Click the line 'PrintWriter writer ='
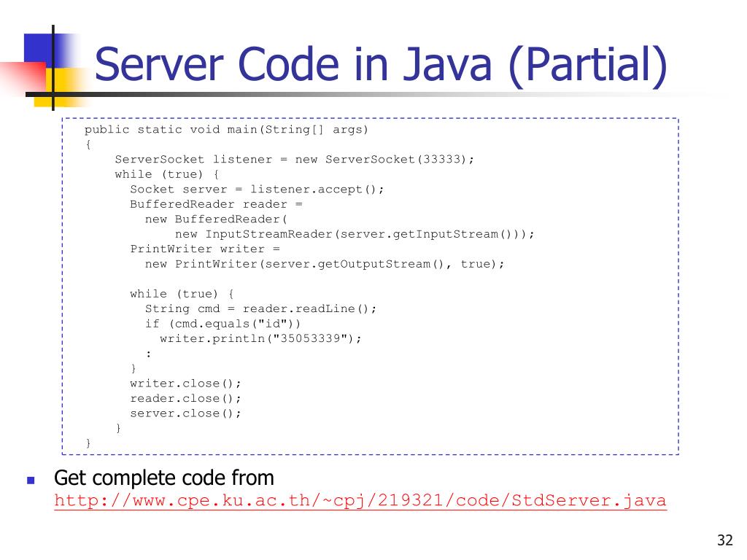The height and width of the screenshot is (560, 747). 205,249
